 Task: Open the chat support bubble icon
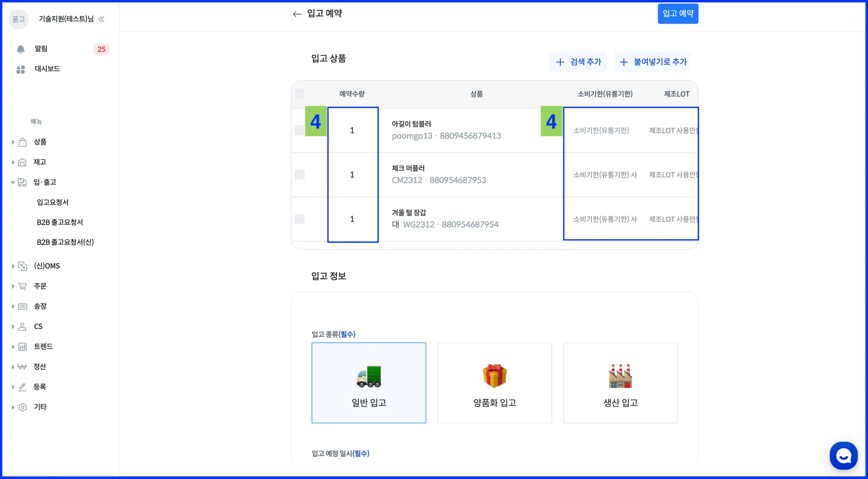point(843,456)
